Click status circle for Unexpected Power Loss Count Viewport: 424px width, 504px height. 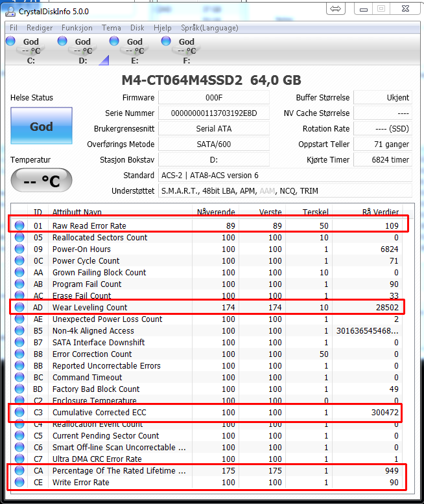(x=19, y=319)
